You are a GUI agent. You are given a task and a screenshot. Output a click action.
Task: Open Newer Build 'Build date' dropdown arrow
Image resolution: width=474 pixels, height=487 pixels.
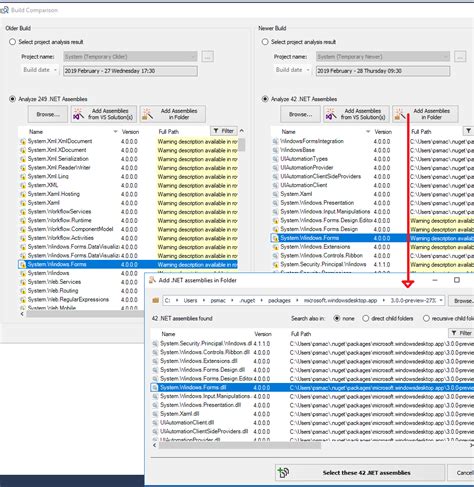[x=308, y=70]
